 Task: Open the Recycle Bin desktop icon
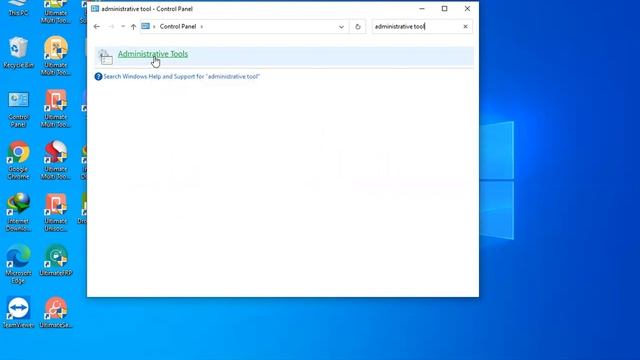pos(18,52)
